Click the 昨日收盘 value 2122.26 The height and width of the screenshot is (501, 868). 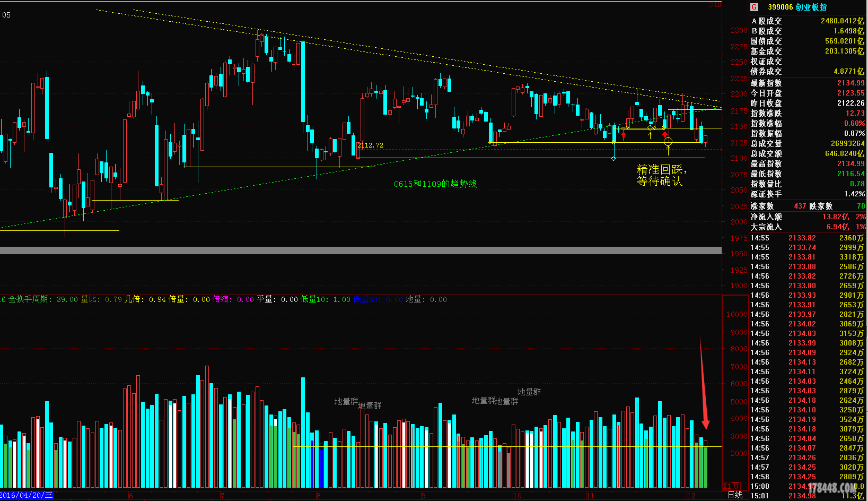[x=851, y=103]
